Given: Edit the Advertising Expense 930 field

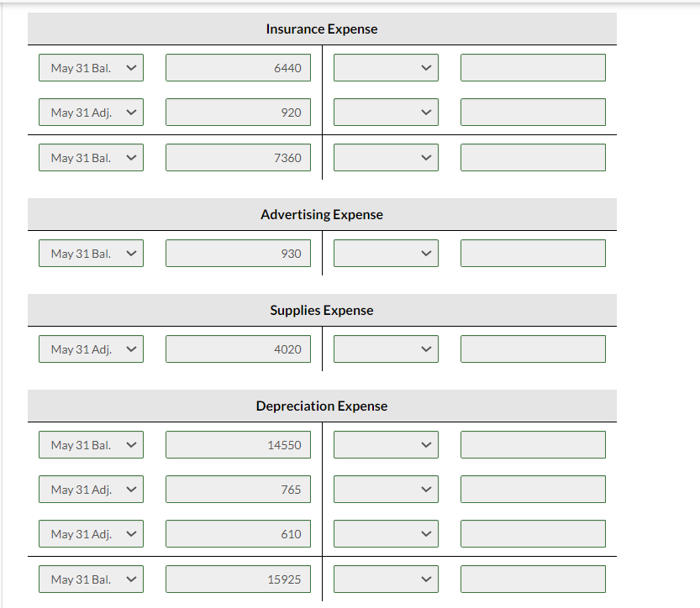Looking at the screenshot, I should point(238,254).
